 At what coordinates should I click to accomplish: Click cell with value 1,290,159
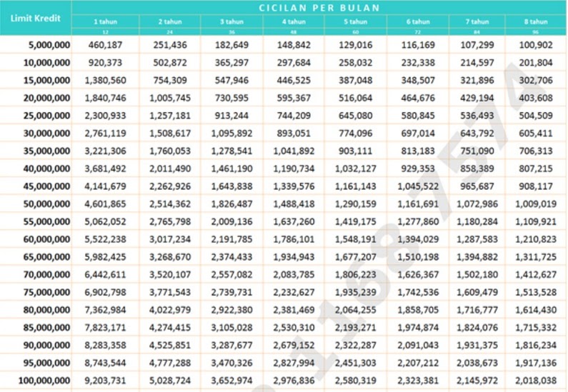click(355, 203)
